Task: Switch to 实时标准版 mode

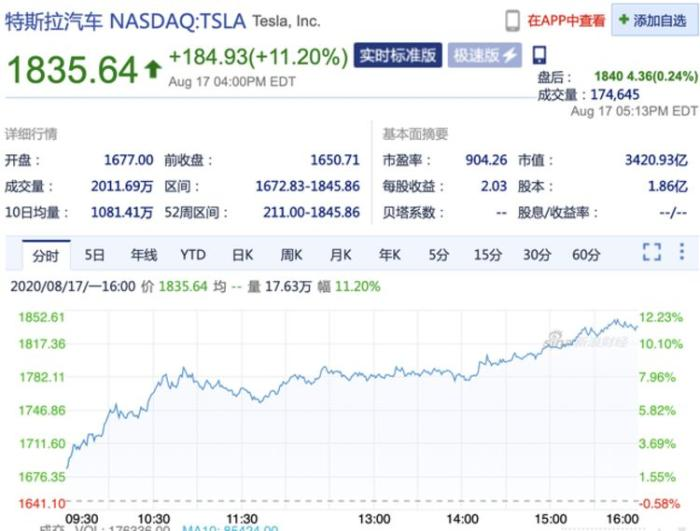Action: tap(398, 55)
